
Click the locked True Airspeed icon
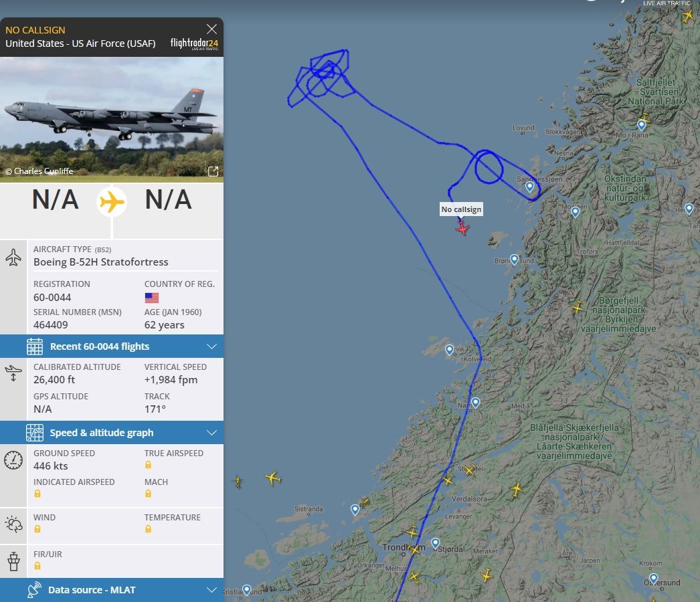click(x=148, y=465)
